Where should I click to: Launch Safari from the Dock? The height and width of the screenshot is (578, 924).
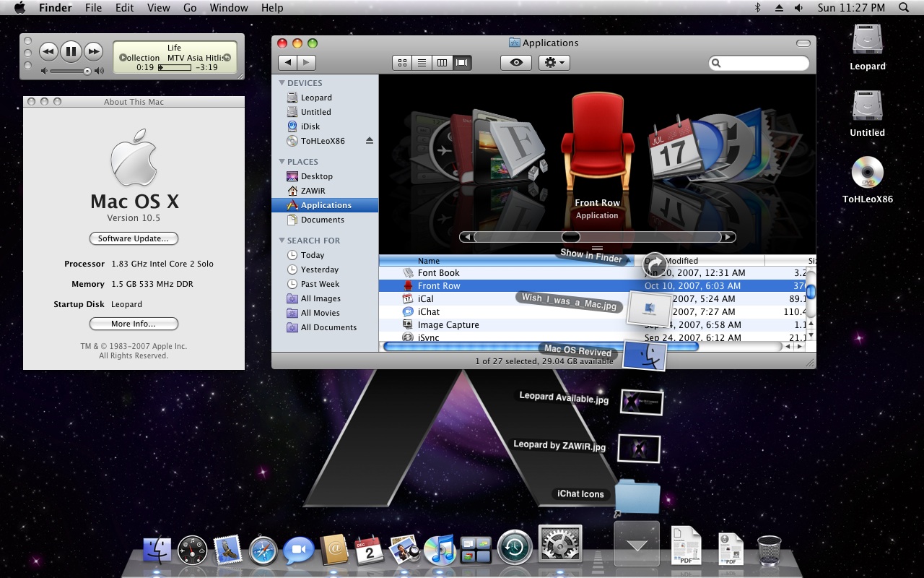coord(263,551)
